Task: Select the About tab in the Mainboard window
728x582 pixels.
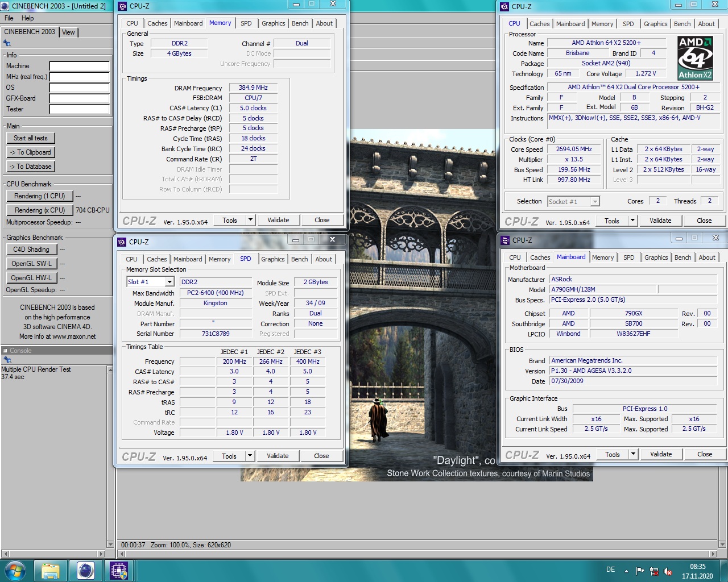Action: (707, 257)
